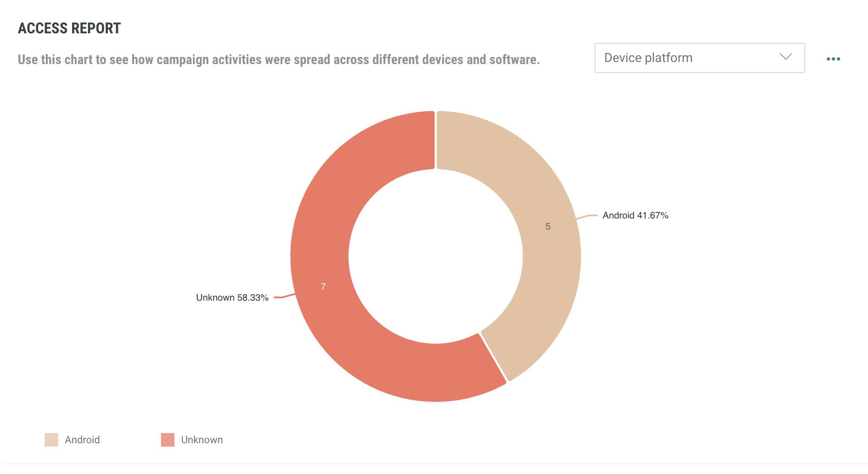Click the dropdown chevron arrow
Image resolution: width=868 pixels, height=474 pixels.
pyautogui.click(x=786, y=57)
